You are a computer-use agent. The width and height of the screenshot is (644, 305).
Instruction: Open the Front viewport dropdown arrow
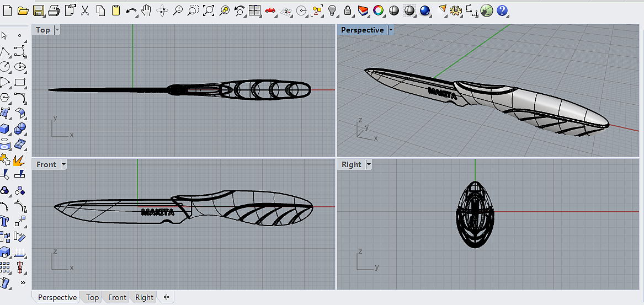[x=63, y=164]
